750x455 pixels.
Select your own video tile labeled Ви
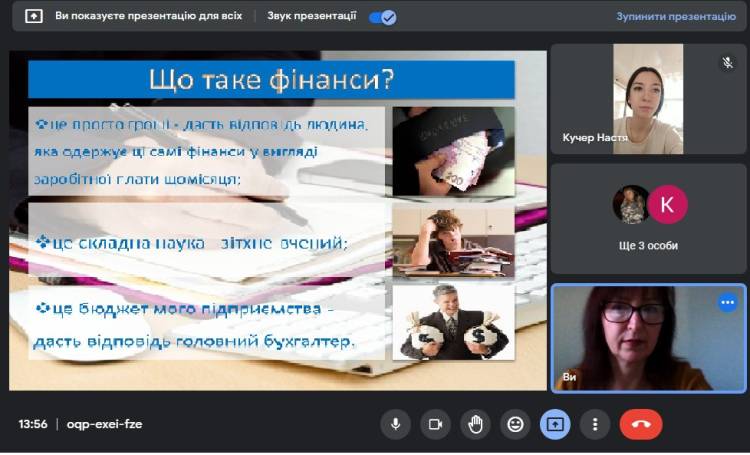(648, 338)
